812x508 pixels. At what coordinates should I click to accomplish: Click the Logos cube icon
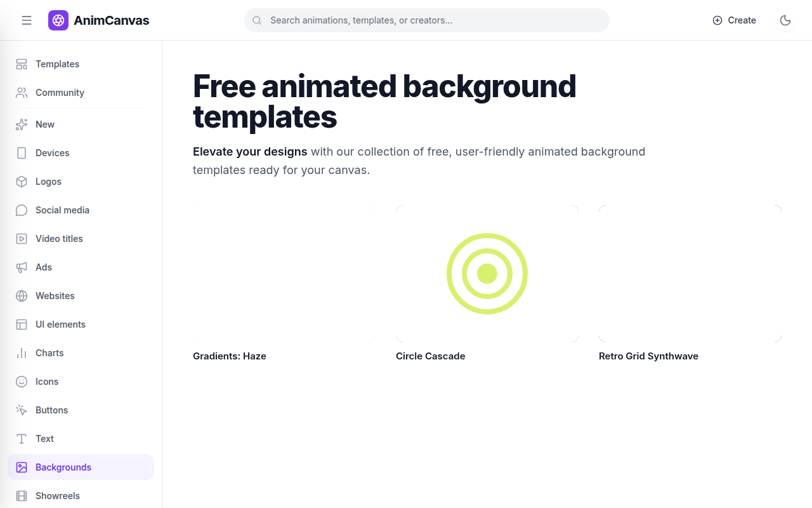click(x=22, y=182)
